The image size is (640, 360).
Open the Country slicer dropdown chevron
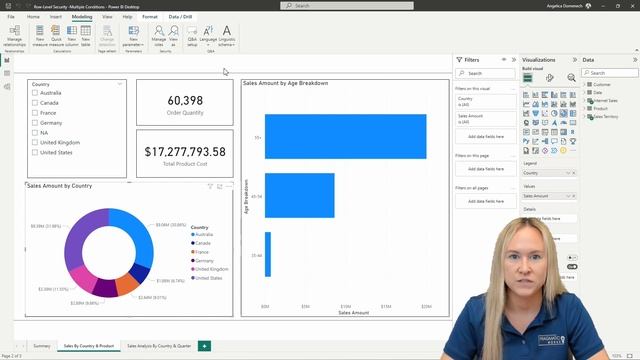click(120, 84)
